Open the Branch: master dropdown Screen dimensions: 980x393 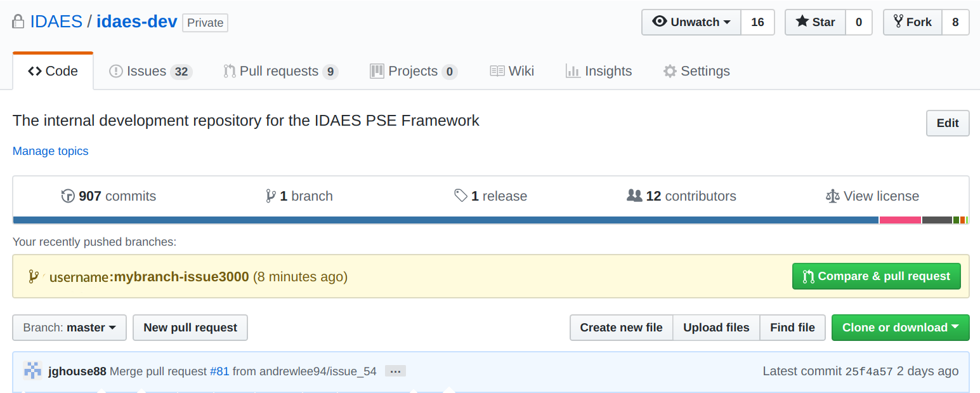pos(70,328)
